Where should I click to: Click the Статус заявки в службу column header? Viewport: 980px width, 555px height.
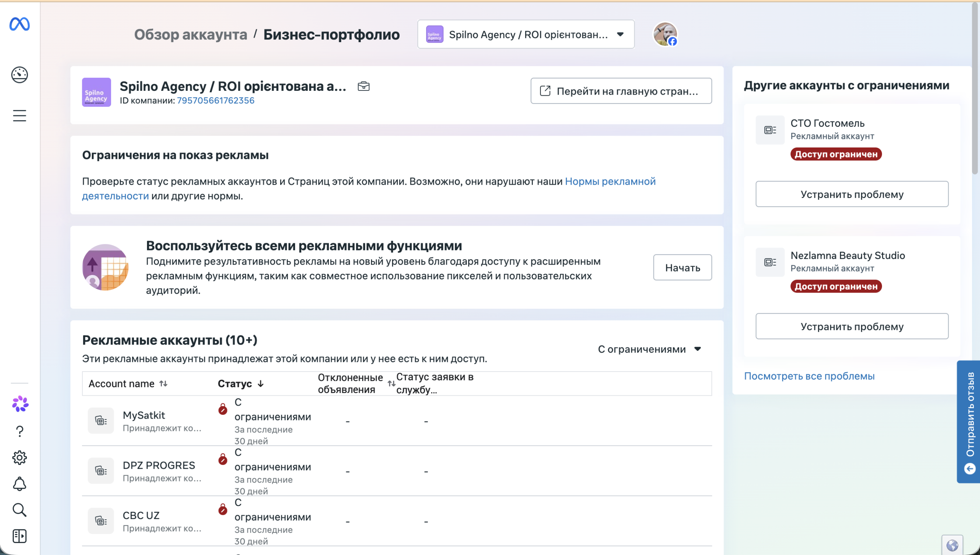[435, 383]
